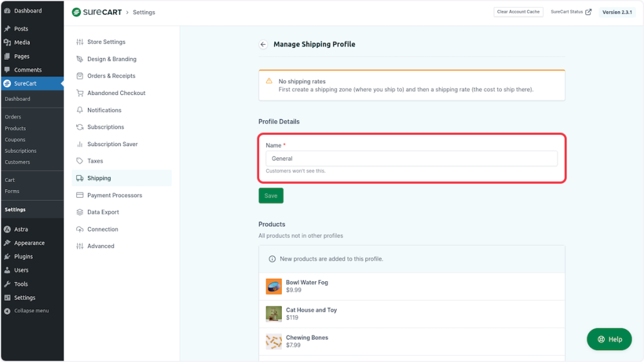Click the Bowl Water Fog product name
Viewport: 644px width, 362px height.
pyautogui.click(x=307, y=283)
